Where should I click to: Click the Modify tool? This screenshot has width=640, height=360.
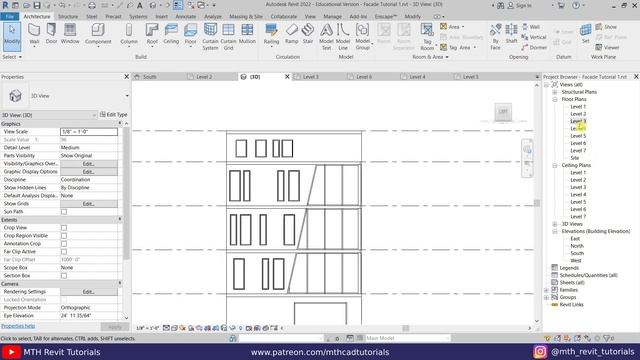click(x=12, y=36)
